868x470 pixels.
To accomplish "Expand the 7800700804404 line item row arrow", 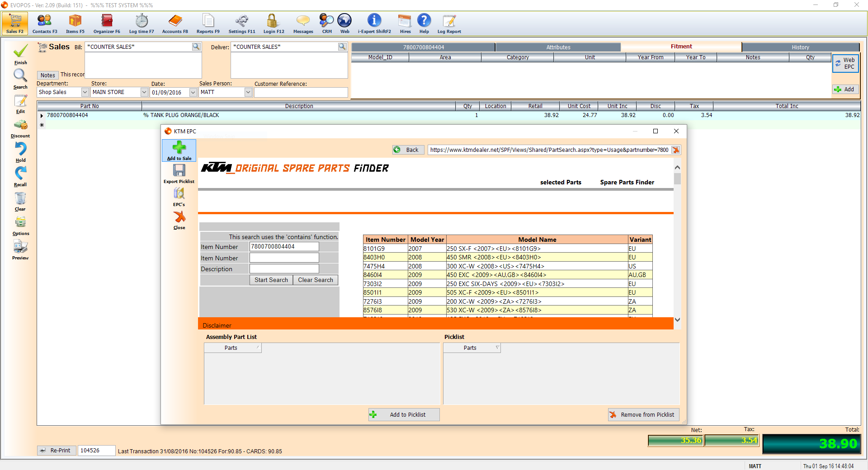I will pyautogui.click(x=42, y=116).
